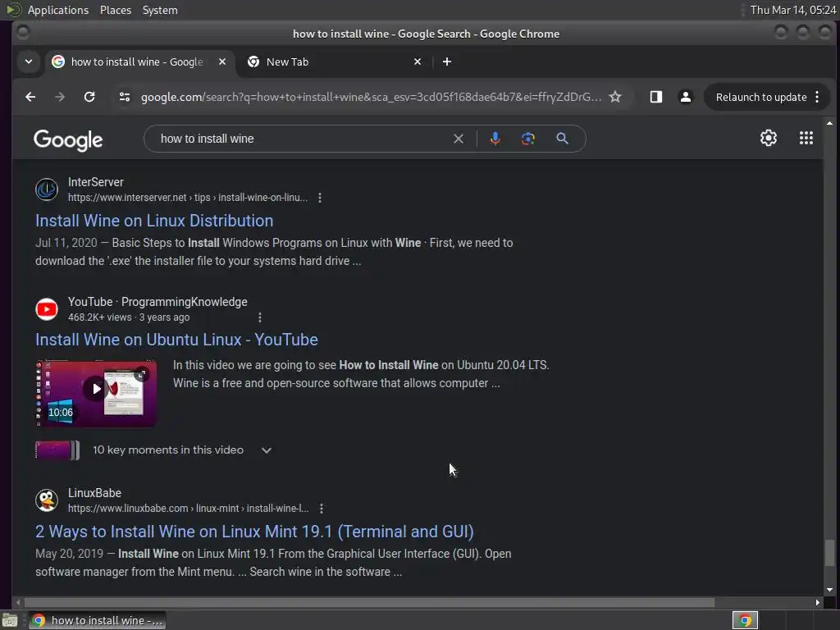
Task: Open the Places menu
Action: (x=116, y=10)
